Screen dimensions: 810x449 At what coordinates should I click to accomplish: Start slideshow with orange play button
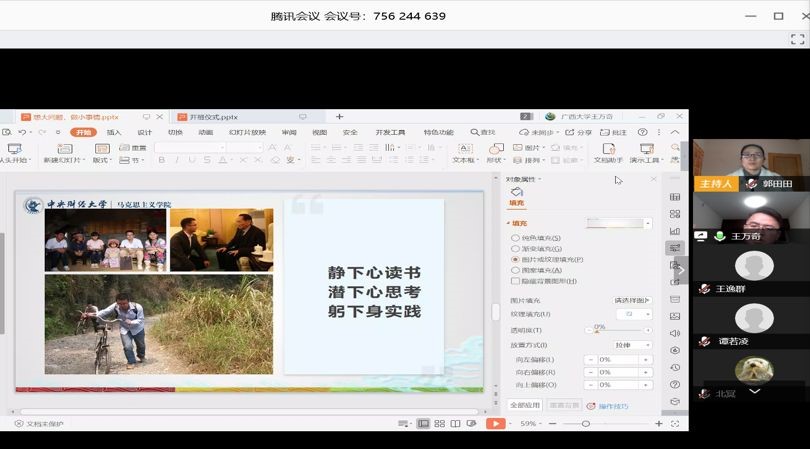click(495, 424)
